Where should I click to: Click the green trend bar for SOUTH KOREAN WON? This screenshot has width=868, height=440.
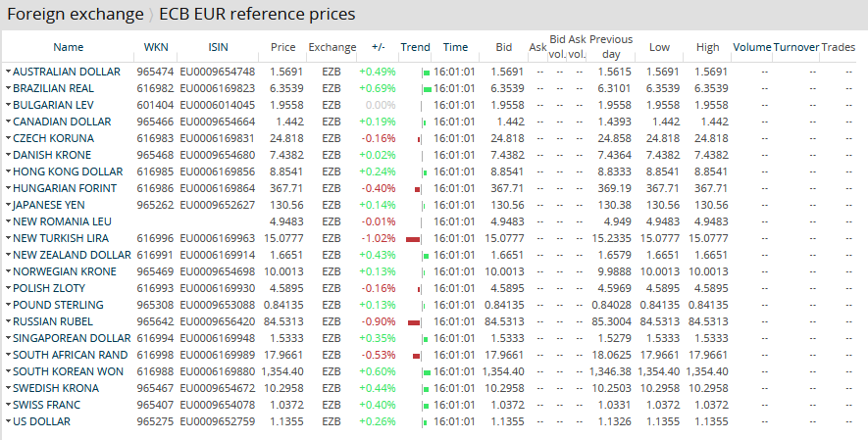(426, 372)
